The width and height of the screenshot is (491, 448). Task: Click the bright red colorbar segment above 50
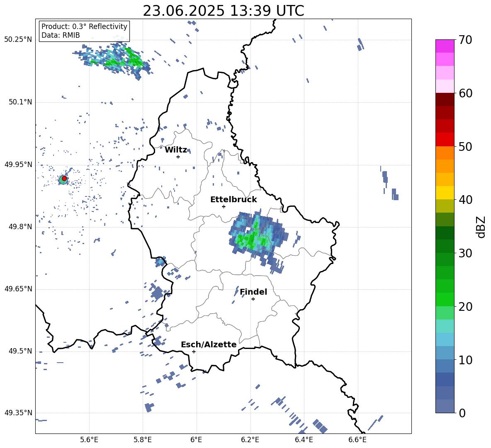tap(445, 139)
